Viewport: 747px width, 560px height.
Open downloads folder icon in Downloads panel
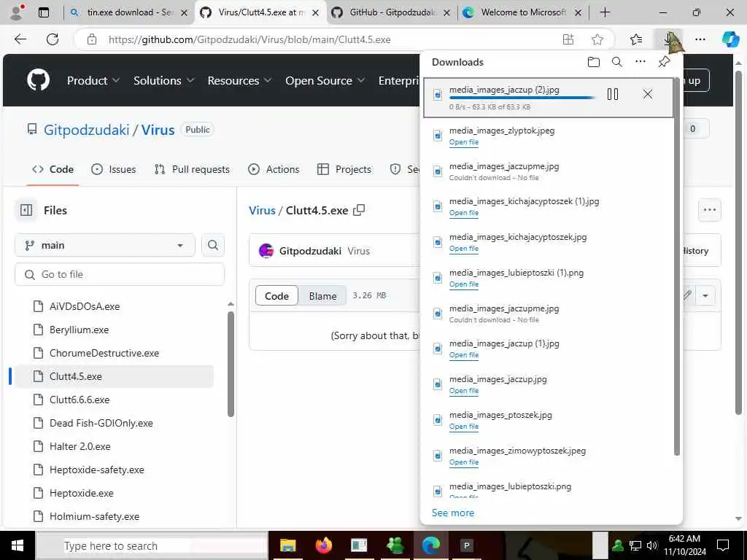(x=594, y=62)
